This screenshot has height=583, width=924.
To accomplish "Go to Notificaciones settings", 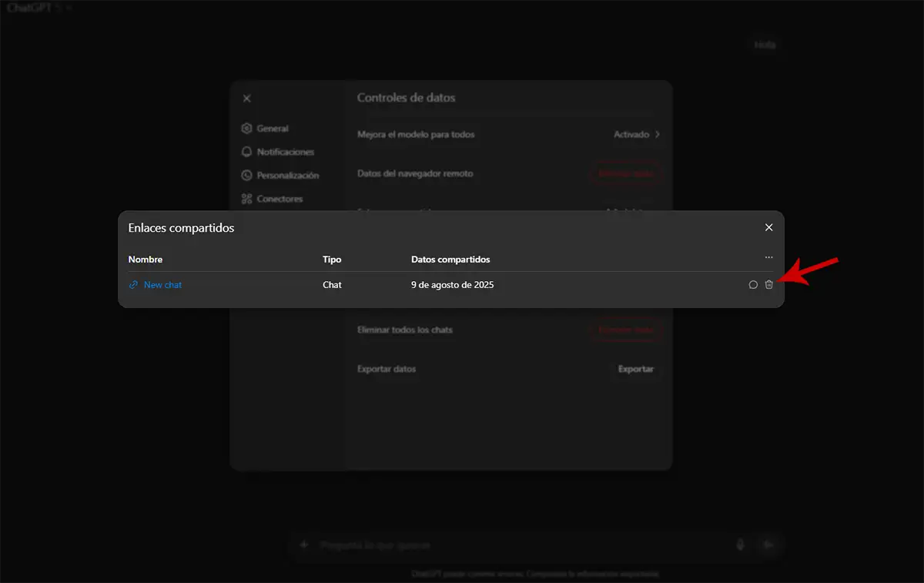I will pos(285,152).
